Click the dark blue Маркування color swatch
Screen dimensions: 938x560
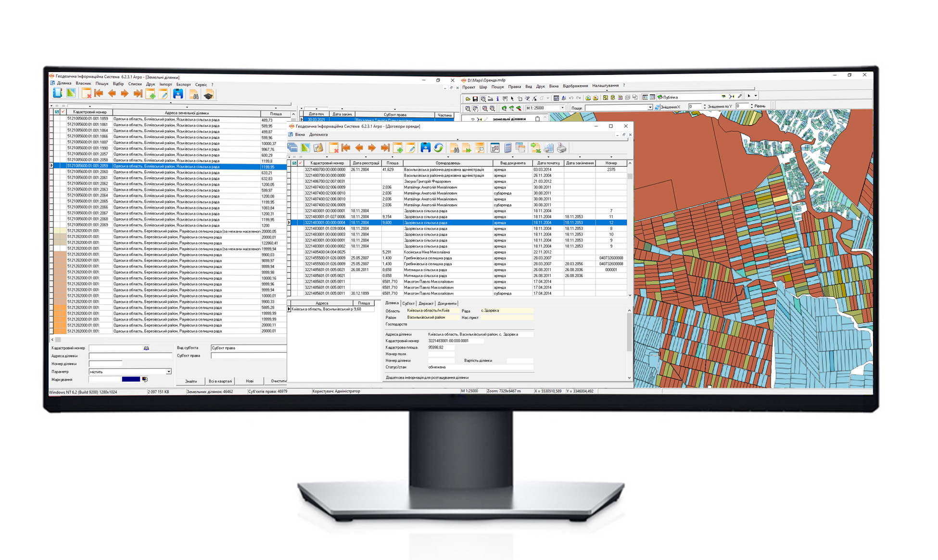pyautogui.click(x=131, y=379)
